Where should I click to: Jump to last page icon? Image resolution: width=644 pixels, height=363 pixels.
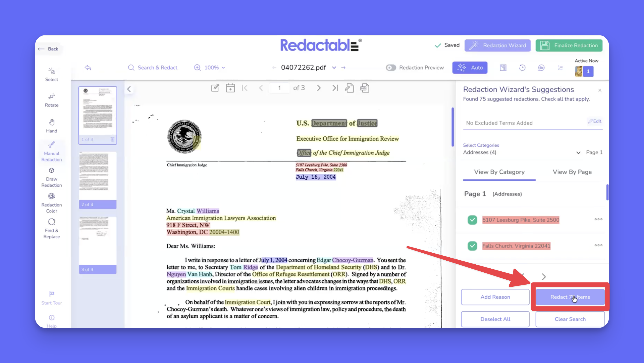(x=335, y=88)
